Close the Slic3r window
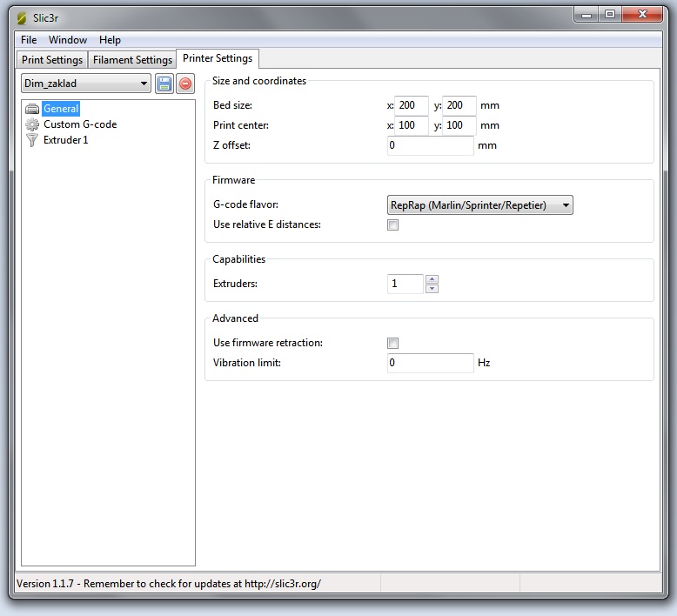This screenshot has height=616, width=677. click(x=642, y=15)
